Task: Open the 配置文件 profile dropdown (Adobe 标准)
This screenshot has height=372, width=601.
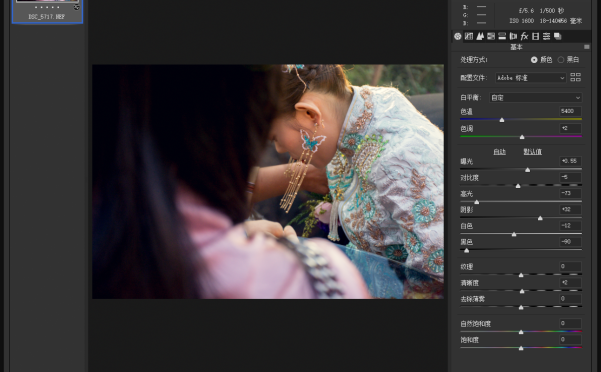Action: (x=530, y=78)
